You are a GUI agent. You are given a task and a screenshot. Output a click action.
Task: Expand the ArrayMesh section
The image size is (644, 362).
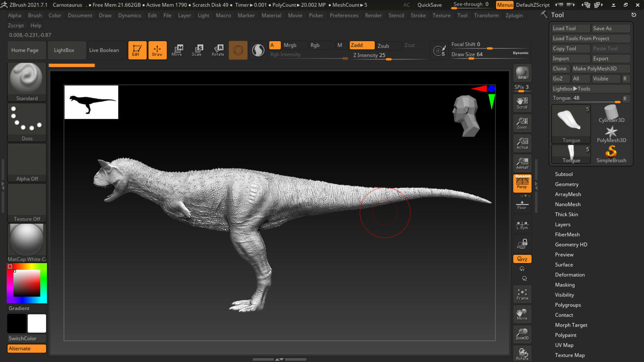568,194
